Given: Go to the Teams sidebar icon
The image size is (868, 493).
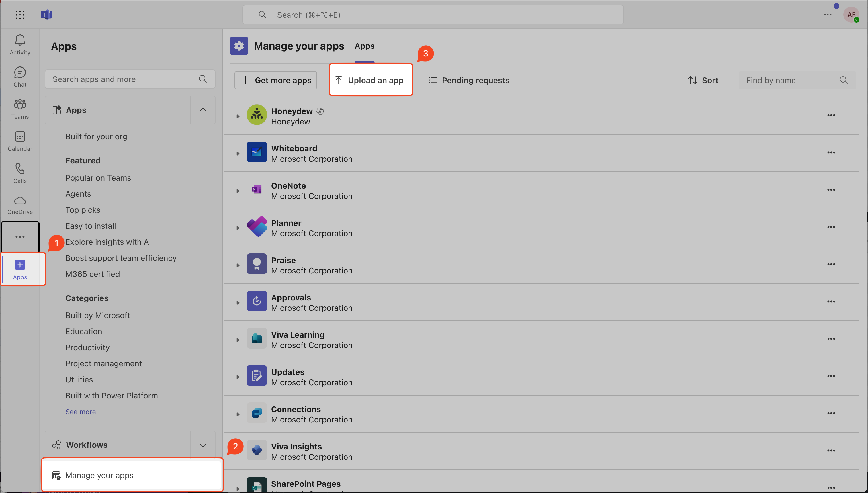Looking at the screenshot, I should (20, 109).
